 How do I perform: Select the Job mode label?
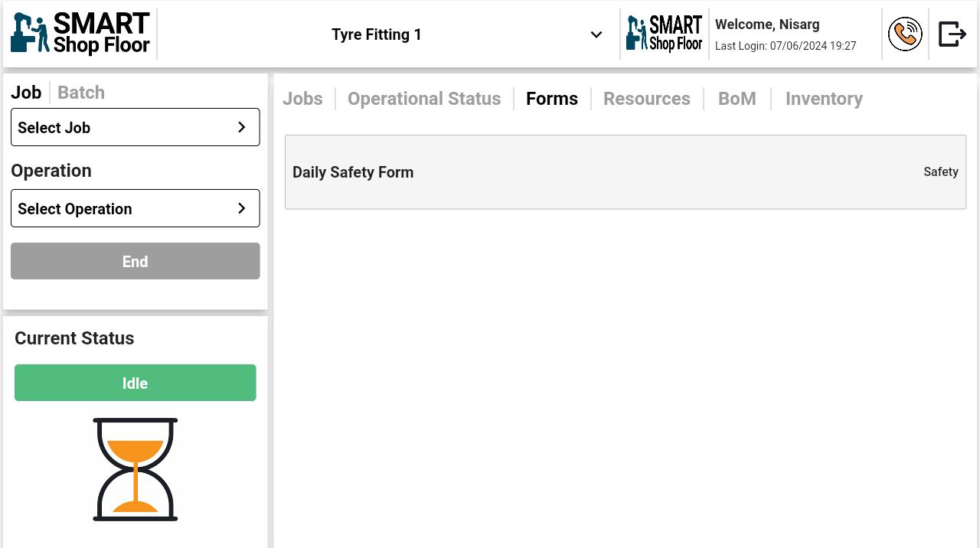(x=26, y=93)
